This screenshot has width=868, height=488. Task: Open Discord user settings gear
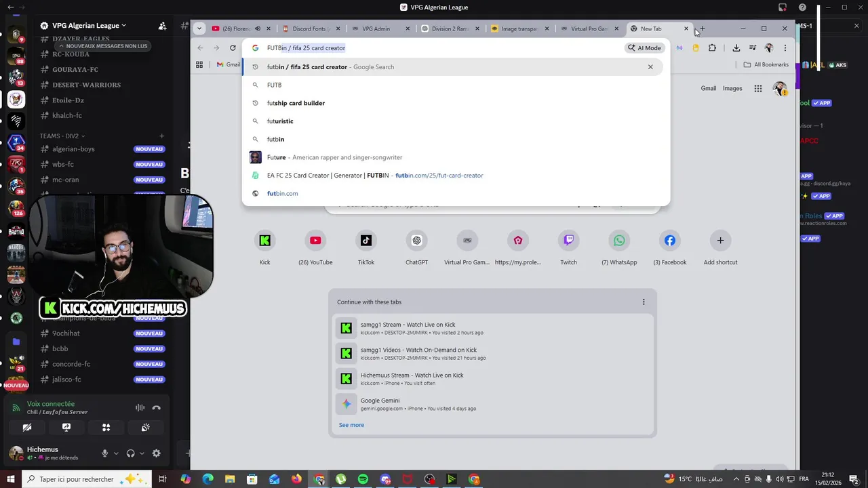157,453
